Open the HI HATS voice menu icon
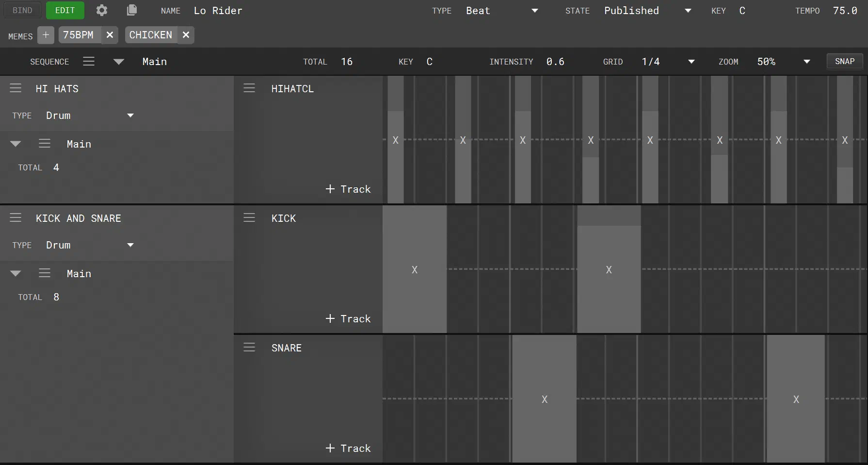The height and width of the screenshot is (465, 868). 16,88
